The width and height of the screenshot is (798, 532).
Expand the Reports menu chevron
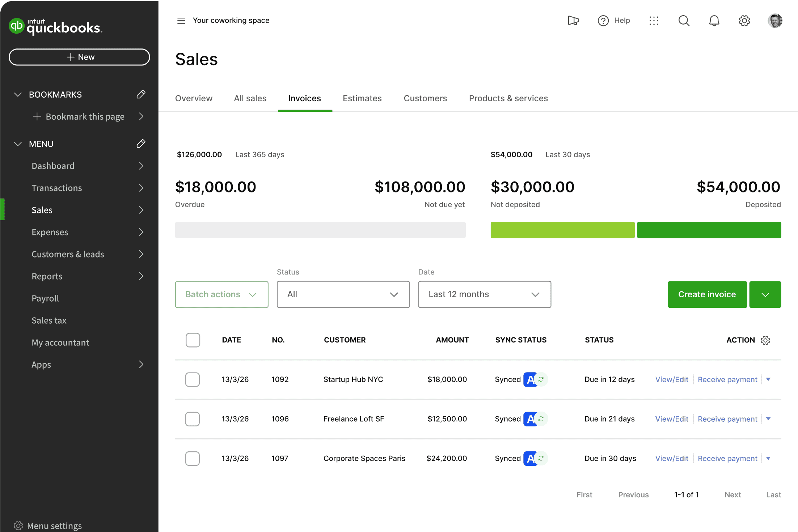(x=141, y=276)
